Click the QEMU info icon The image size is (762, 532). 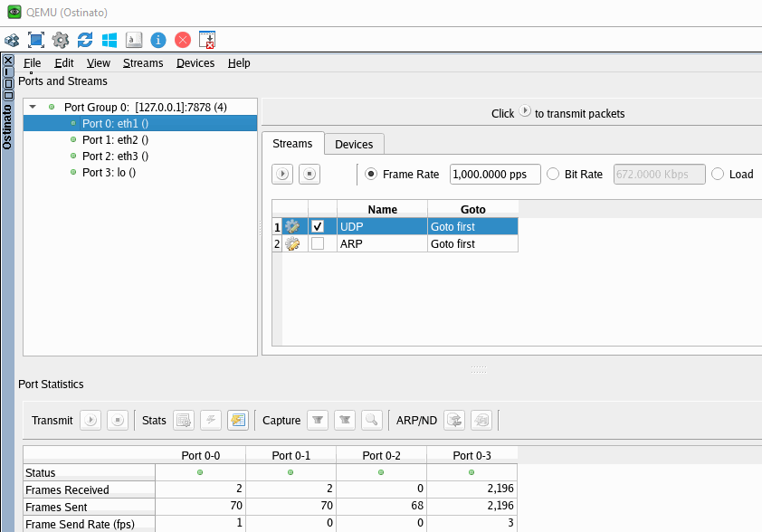click(x=158, y=40)
